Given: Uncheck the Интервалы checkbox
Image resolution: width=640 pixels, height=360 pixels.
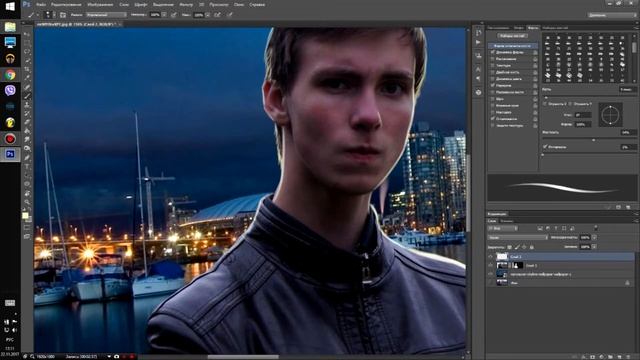Looking at the screenshot, I should 545,147.
